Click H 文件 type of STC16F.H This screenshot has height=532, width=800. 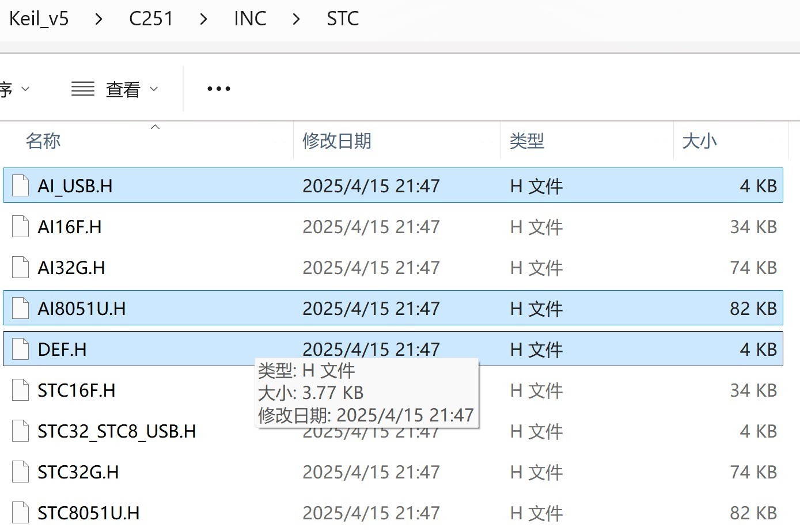[x=536, y=390]
